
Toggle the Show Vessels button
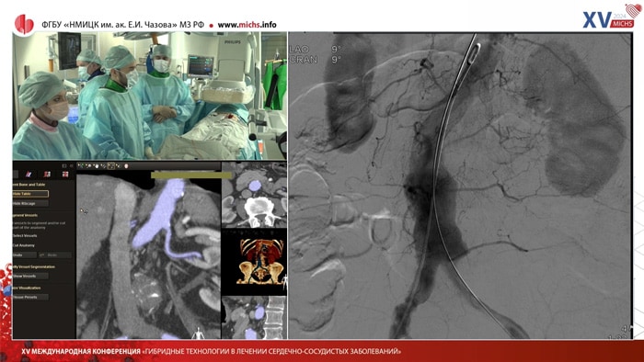[x=30, y=276]
